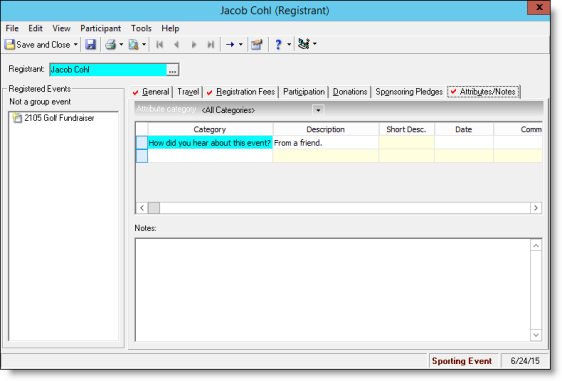Click the floppy disk Save icon
The width and height of the screenshot is (562, 381).
[x=90, y=44]
